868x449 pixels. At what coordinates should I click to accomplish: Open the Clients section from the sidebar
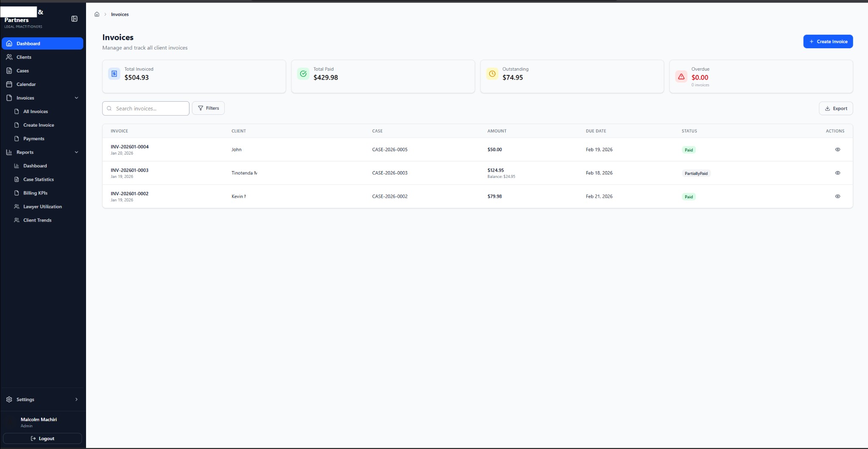point(24,57)
